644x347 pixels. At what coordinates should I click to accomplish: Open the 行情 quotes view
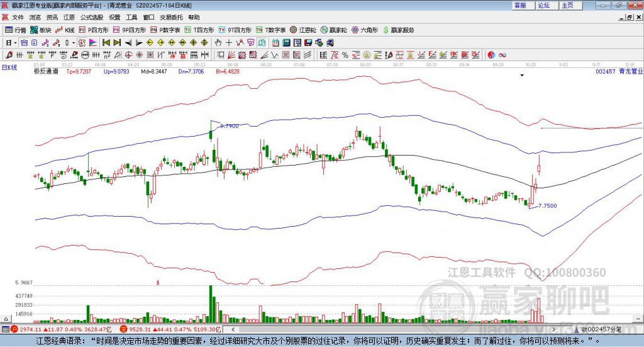point(16,30)
